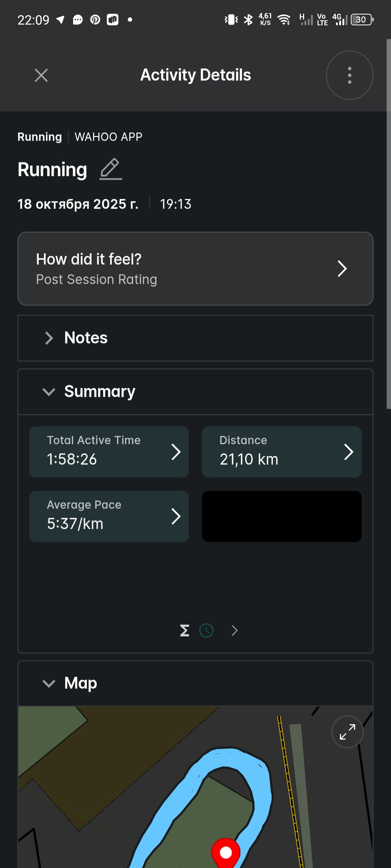Open Total Active Time details

[109, 452]
